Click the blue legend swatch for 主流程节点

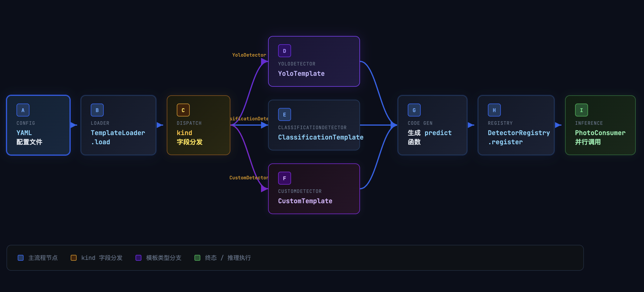(21, 258)
